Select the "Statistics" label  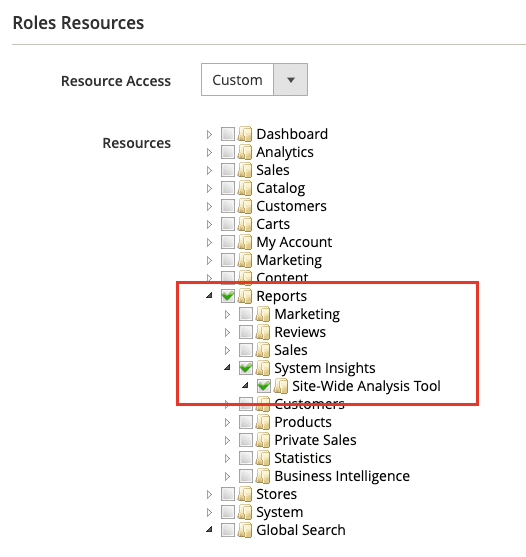pos(303,458)
